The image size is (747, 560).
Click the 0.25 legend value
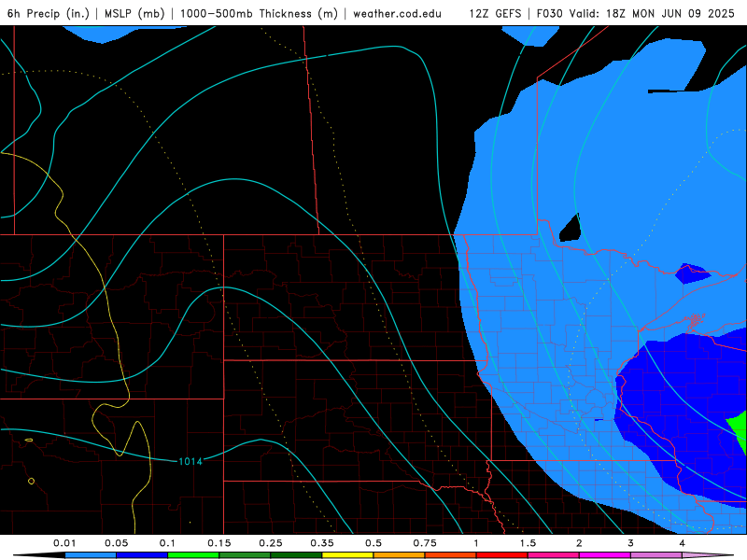tap(271, 543)
